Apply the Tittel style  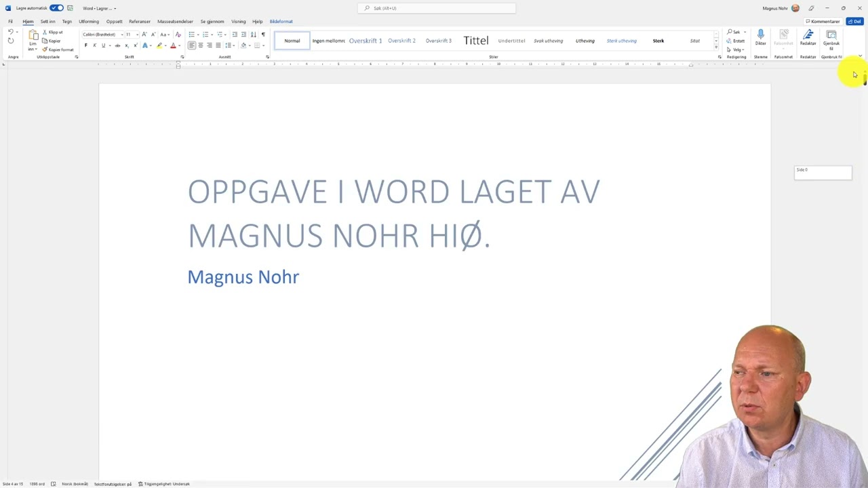476,41
